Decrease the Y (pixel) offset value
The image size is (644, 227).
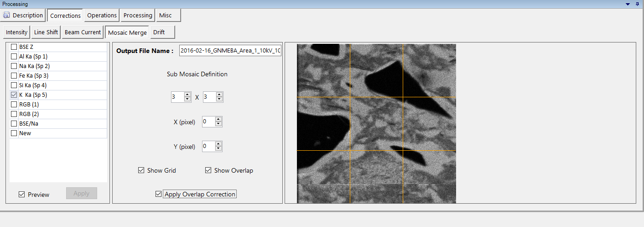(218, 148)
